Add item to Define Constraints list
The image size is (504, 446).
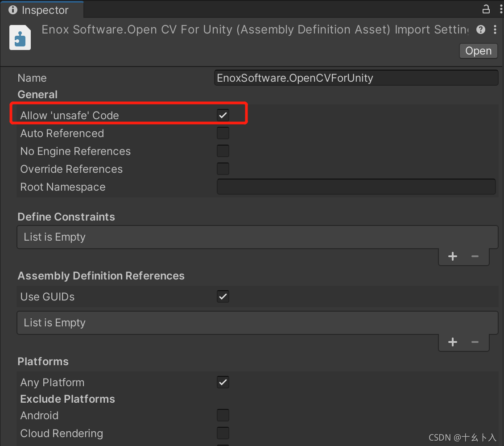(x=452, y=256)
